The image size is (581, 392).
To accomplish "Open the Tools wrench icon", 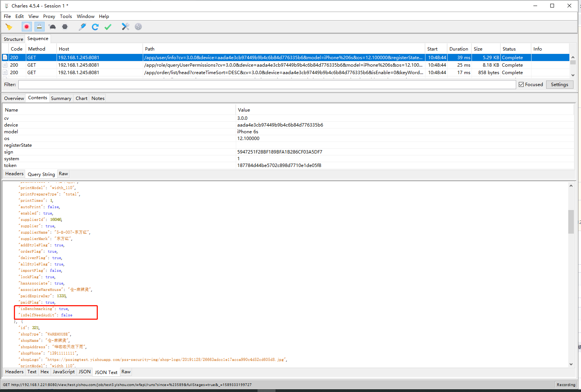I will click(126, 27).
